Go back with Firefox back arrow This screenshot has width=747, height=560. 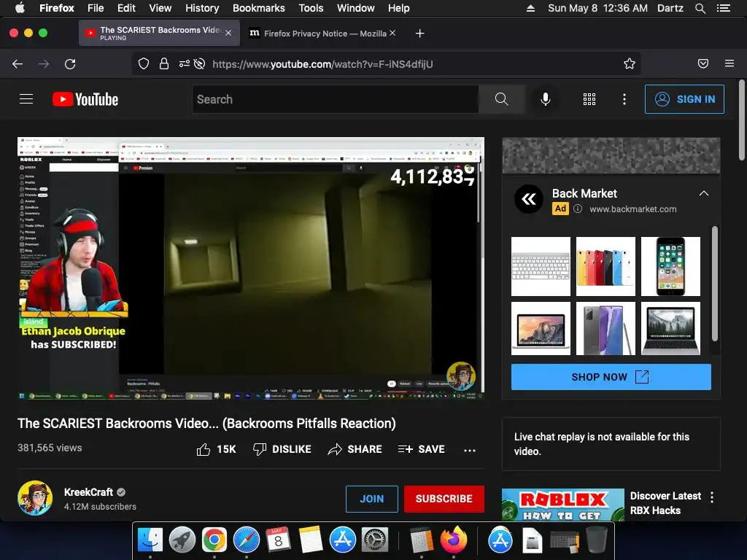point(18,64)
